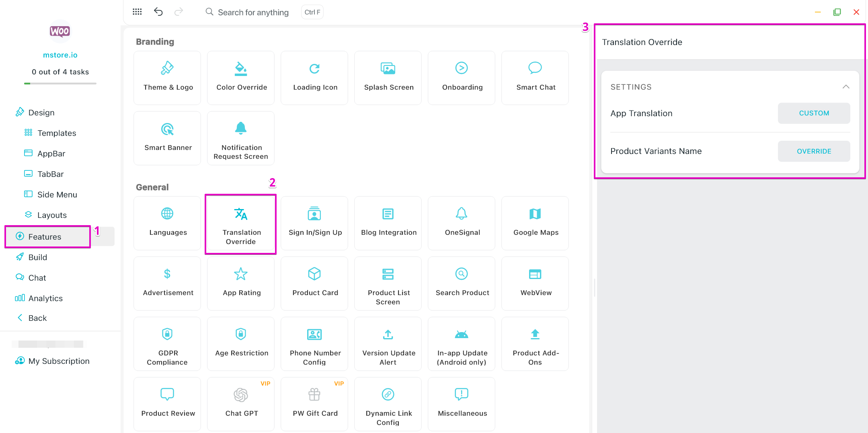Select the Languages feature tile
The width and height of the screenshot is (868, 433).
[x=167, y=223]
